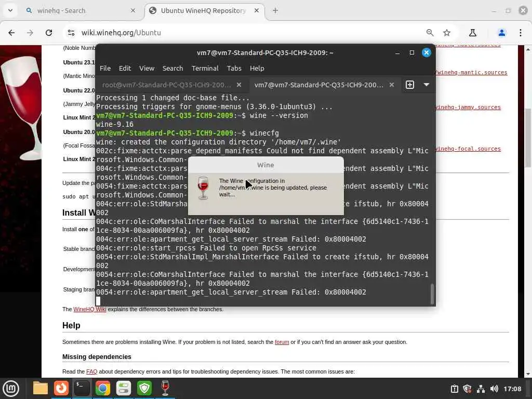Select the Ubuntu WineHQ Repository tab
This screenshot has width=532, height=399.
pos(205,10)
